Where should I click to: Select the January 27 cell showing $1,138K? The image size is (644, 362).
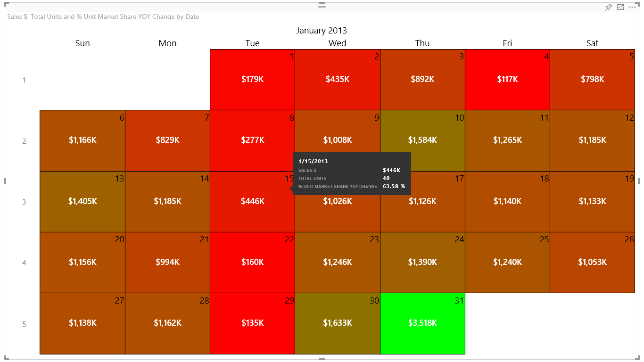coord(83,323)
